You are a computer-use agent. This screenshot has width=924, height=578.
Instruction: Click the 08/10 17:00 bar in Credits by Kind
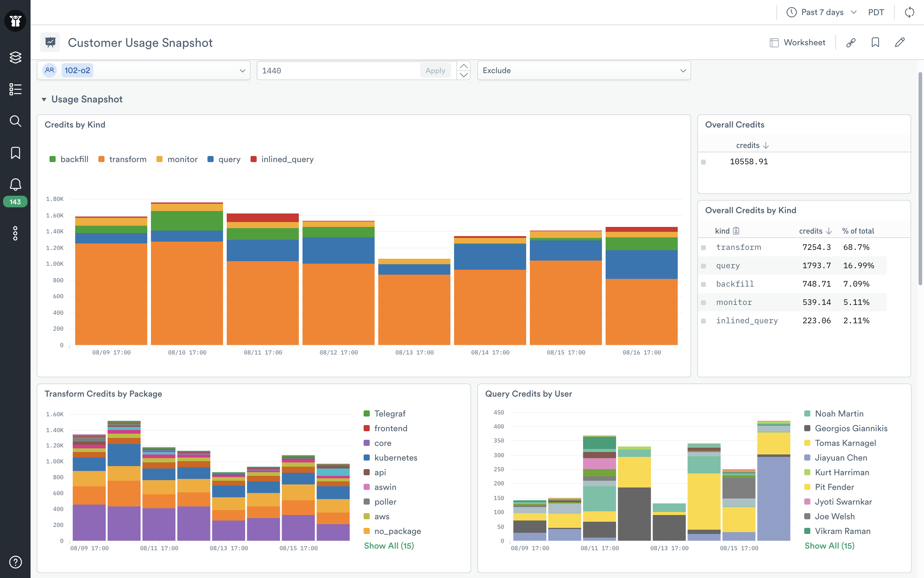187,274
